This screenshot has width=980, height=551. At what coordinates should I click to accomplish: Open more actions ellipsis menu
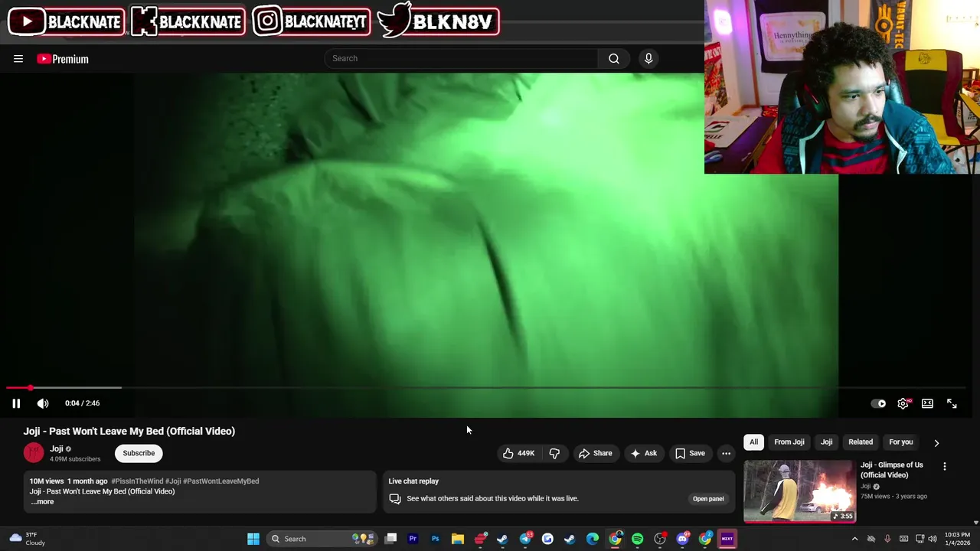(x=726, y=453)
